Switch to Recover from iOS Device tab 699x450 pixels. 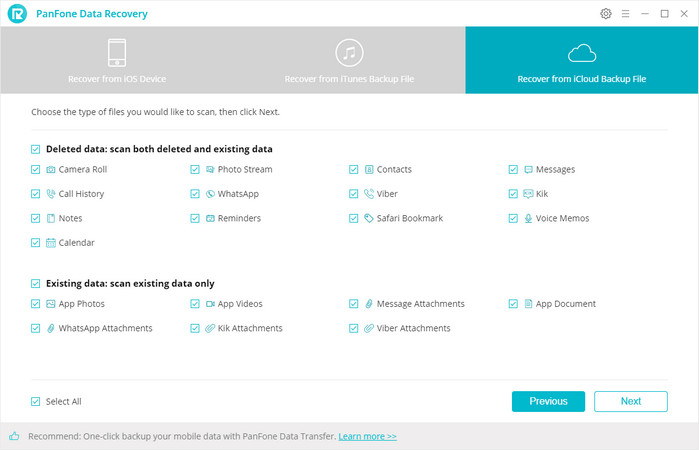click(117, 60)
